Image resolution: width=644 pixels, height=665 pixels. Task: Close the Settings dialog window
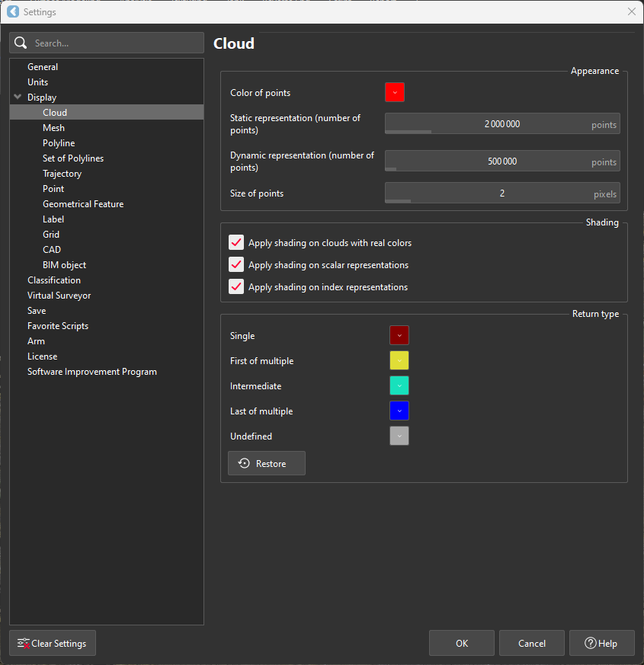[x=631, y=12]
